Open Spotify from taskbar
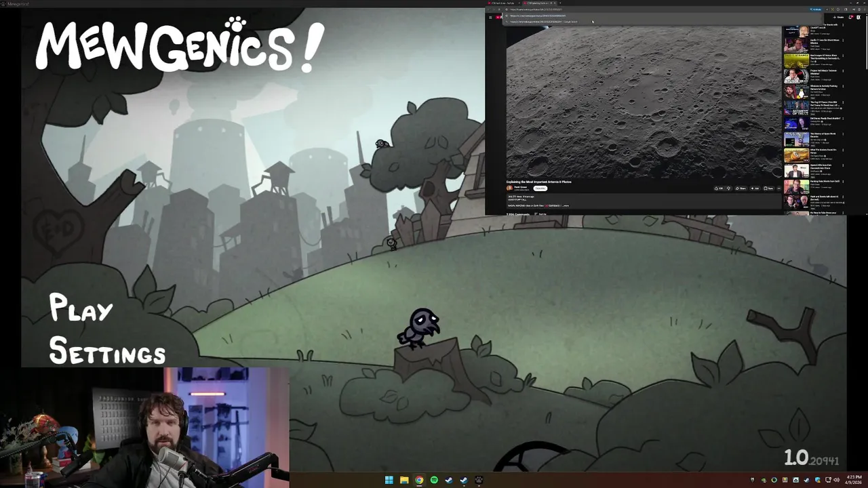Viewport: 868px width, 488px height. (x=434, y=480)
